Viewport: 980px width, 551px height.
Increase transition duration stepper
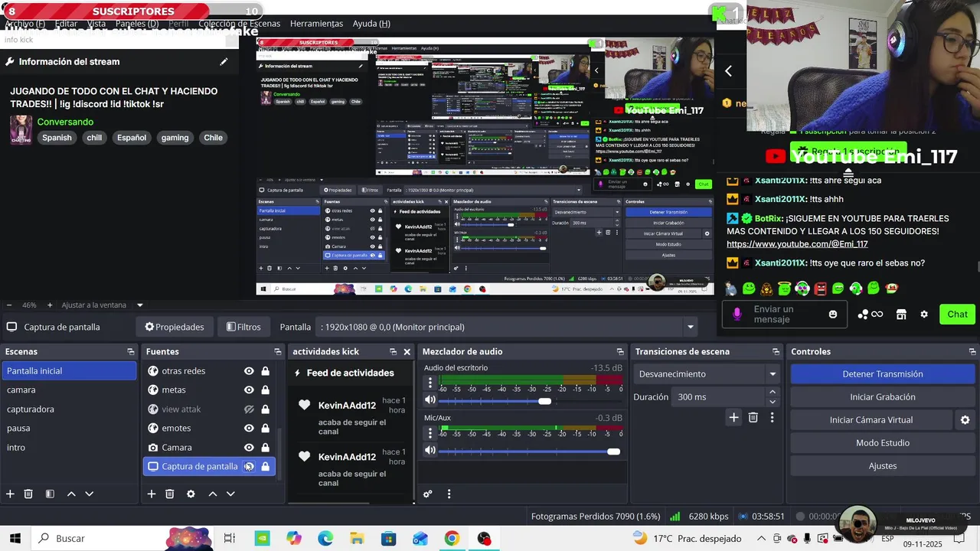[x=772, y=392]
